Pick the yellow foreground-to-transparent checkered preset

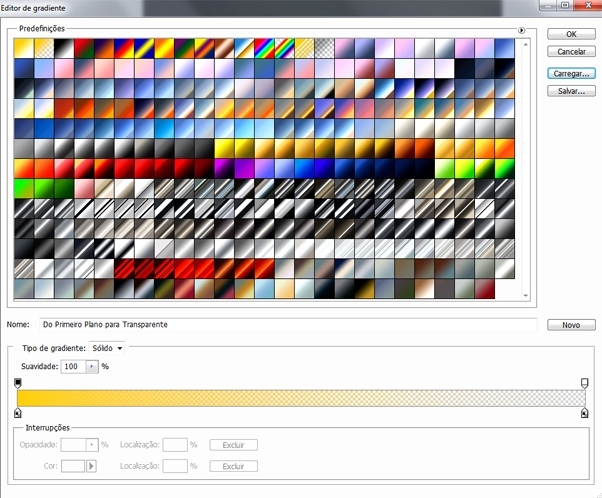pyautogui.click(x=44, y=48)
